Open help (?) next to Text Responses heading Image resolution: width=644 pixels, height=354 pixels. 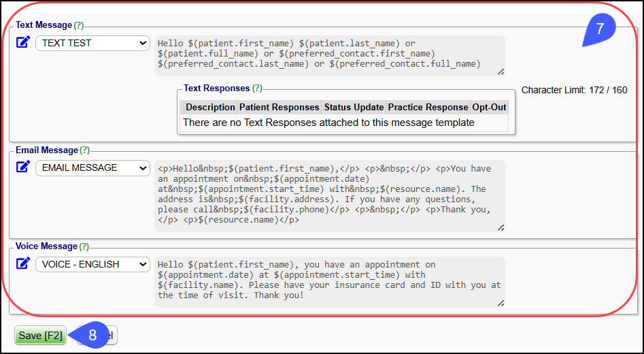pos(257,88)
